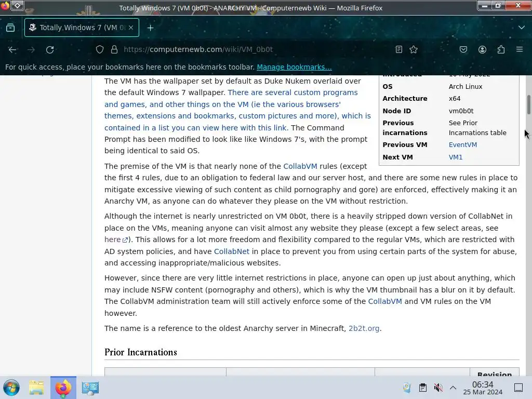Click the vertical page scrollbar thumb

[x=528, y=105]
